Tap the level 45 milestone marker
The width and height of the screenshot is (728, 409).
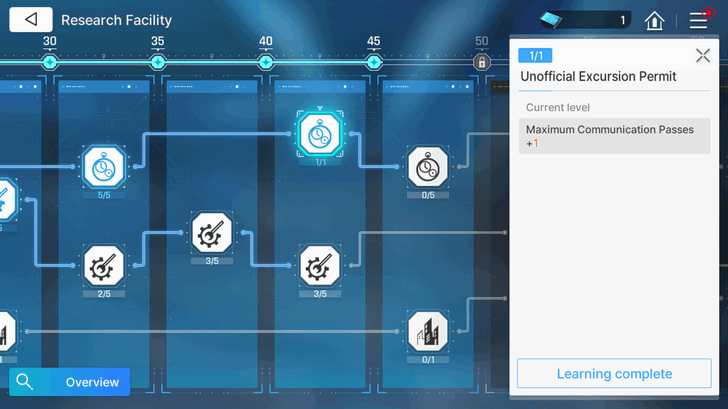coord(373,62)
